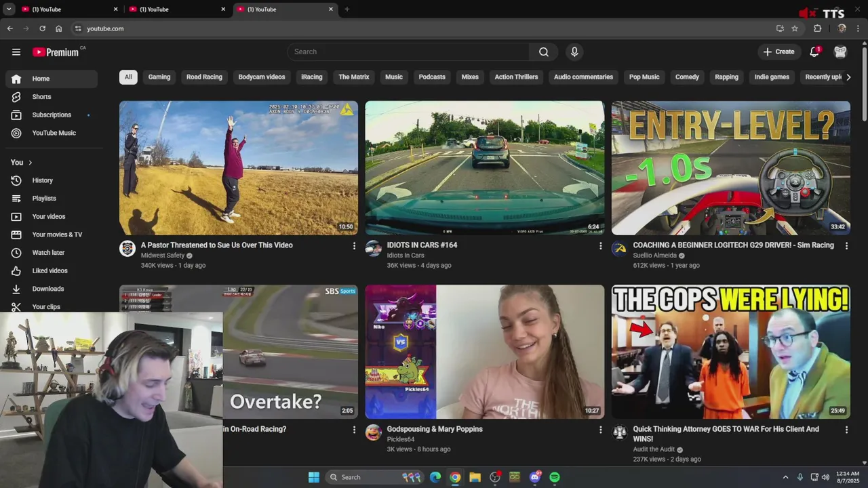Open Downloads in the sidebar
Image resolution: width=868 pixels, height=488 pixels.
52,289
